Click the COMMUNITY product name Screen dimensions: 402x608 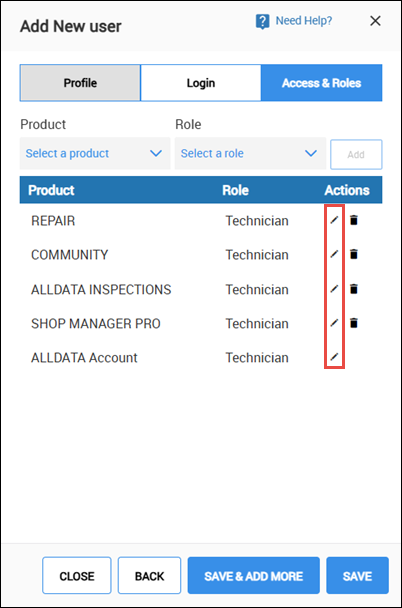coord(69,255)
